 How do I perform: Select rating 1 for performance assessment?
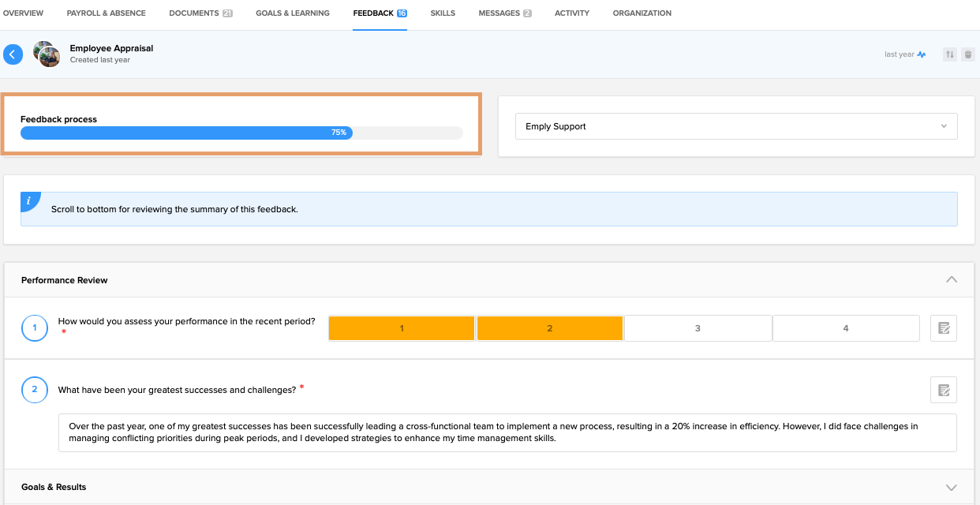(x=402, y=328)
